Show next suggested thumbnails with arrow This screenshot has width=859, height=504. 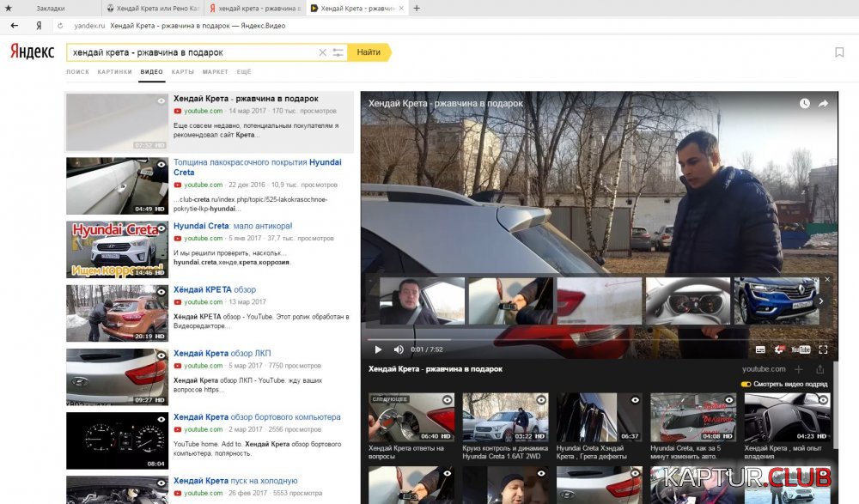[x=820, y=301]
